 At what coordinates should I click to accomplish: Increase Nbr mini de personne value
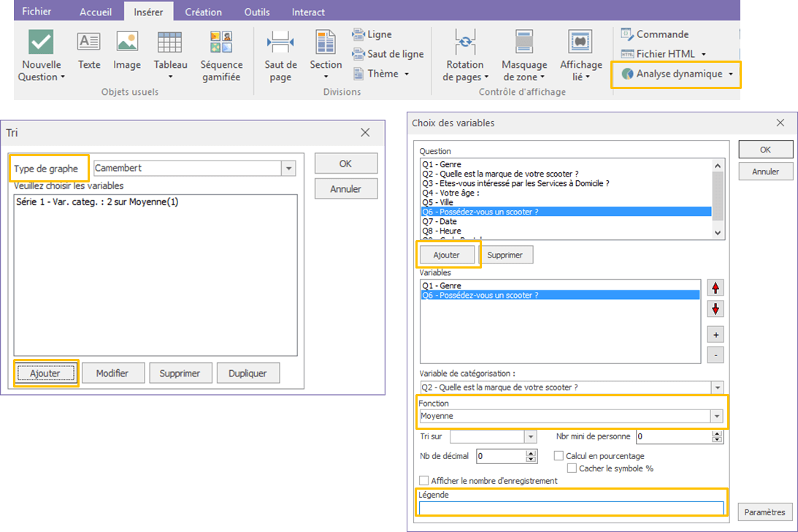[x=717, y=433]
